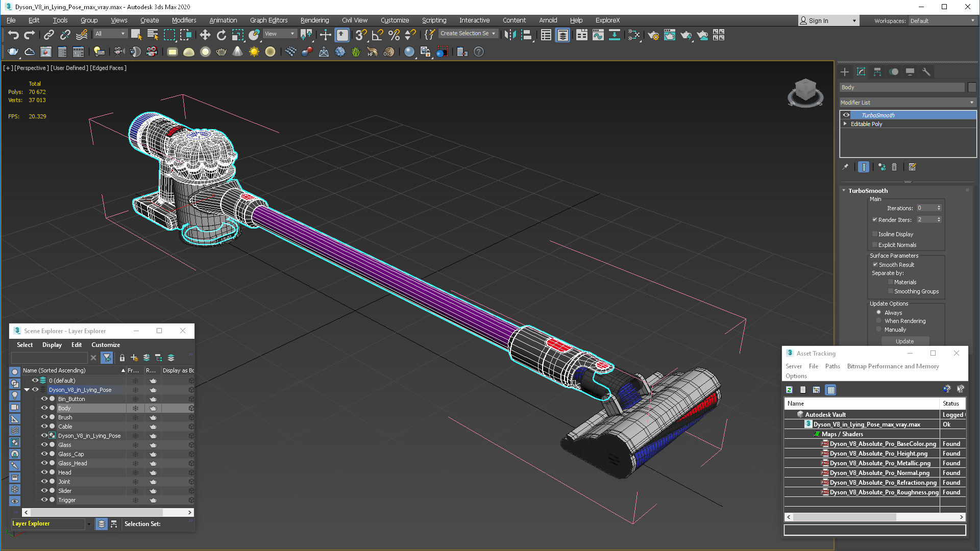
Task: Open the Material Editor icon
Action: click(x=633, y=35)
